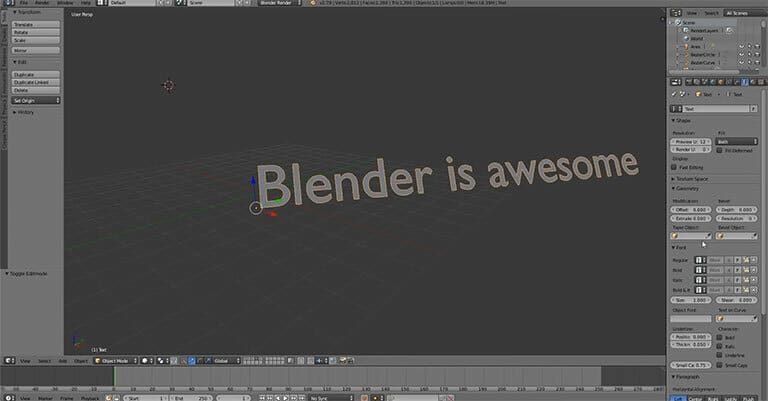Click the timeline record keyframe red dot
This screenshot has height=401, width=768.
[x=364, y=398]
